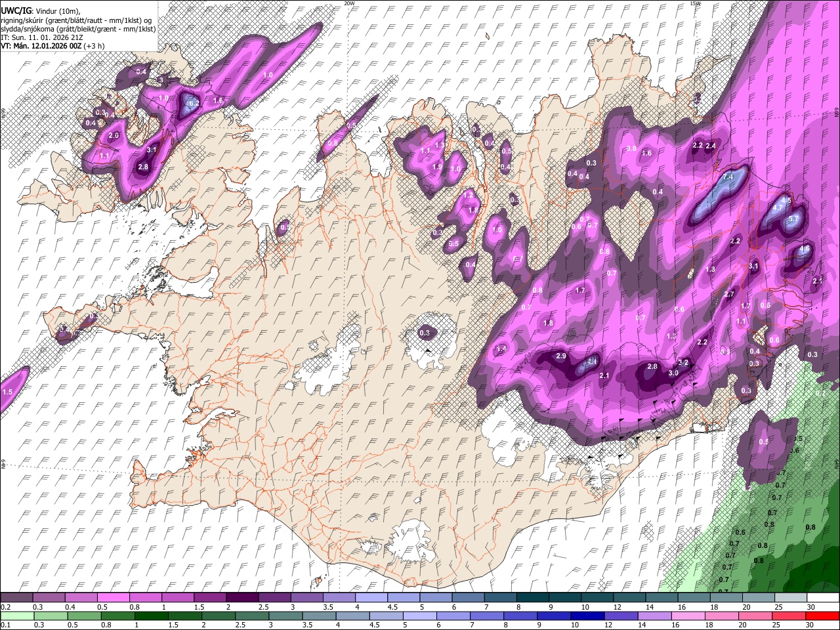Pick the lower-row light blue swatch between 5 and 6
This screenshot has height=630, width=840.
(419, 616)
